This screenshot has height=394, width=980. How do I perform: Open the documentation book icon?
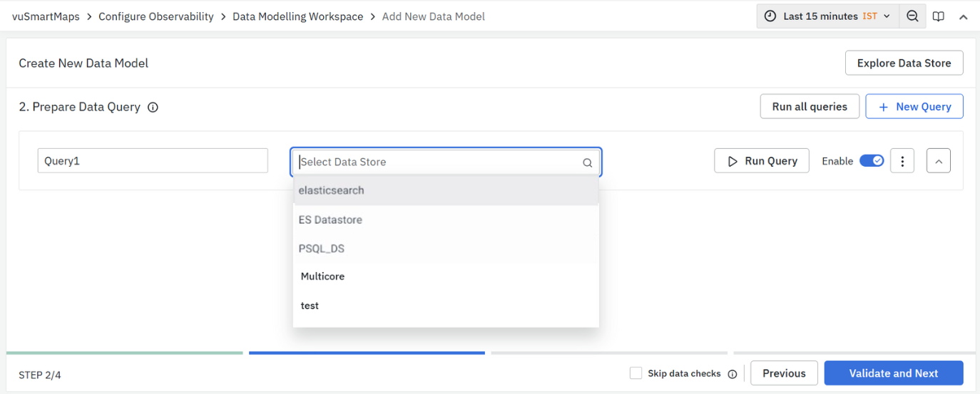click(939, 16)
